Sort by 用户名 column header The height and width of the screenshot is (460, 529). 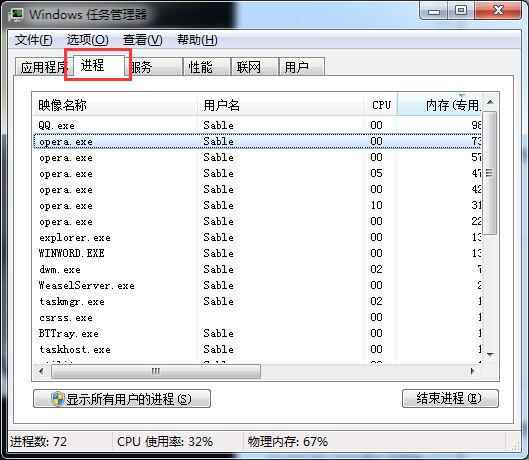point(280,105)
